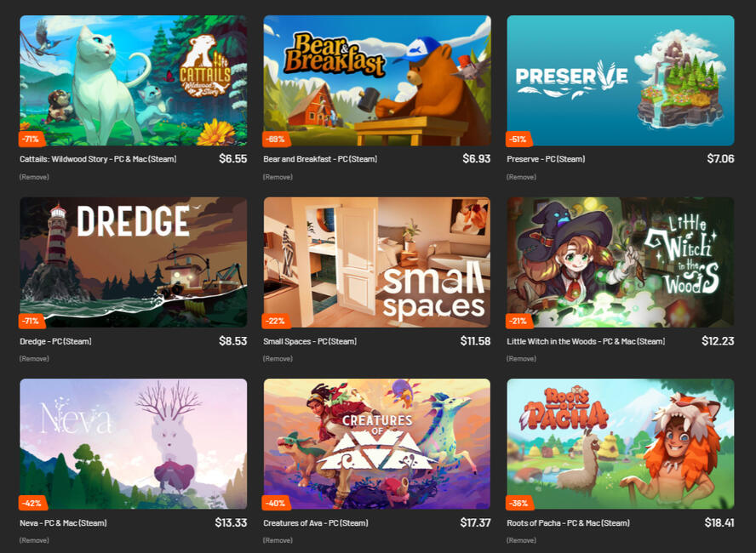Remove Dredge from the list
The width and height of the screenshot is (756, 553).
tap(34, 358)
